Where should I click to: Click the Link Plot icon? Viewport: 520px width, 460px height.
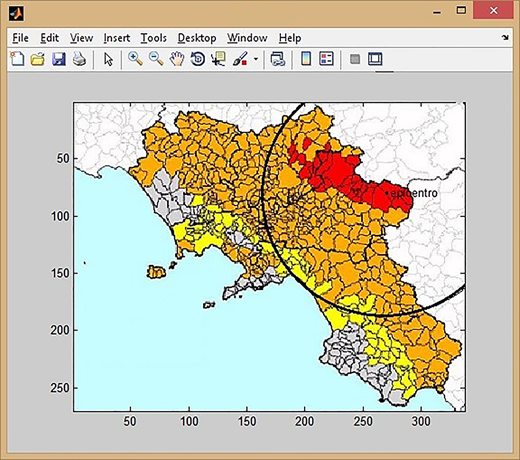(x=277, y=59)
